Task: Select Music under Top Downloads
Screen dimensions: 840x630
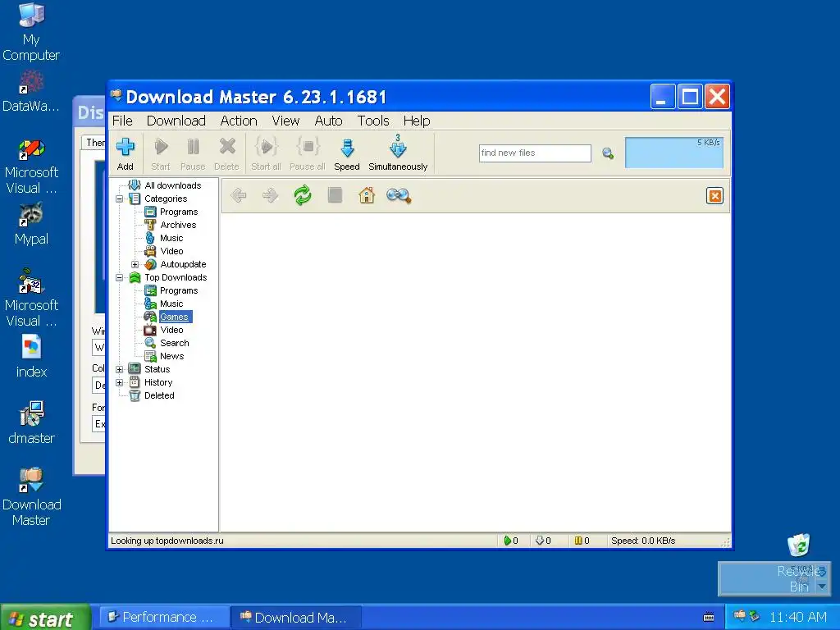Action: 171,304
